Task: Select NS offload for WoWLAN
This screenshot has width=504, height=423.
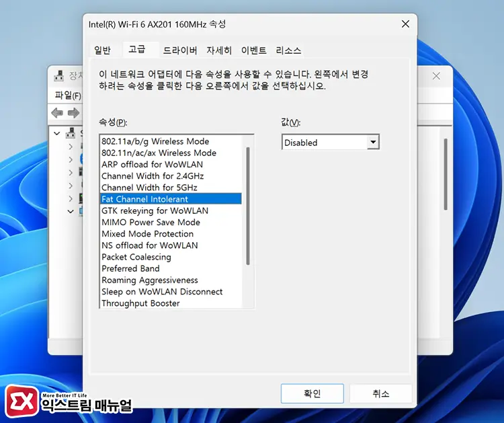Action: pyautogui.click(x=171, y=245)
